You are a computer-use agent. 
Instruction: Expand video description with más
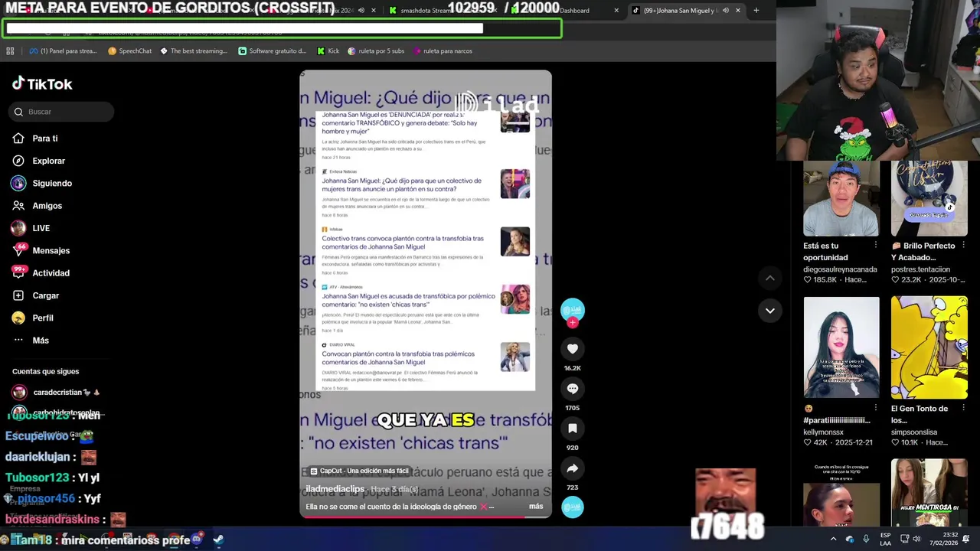point(536,507)
